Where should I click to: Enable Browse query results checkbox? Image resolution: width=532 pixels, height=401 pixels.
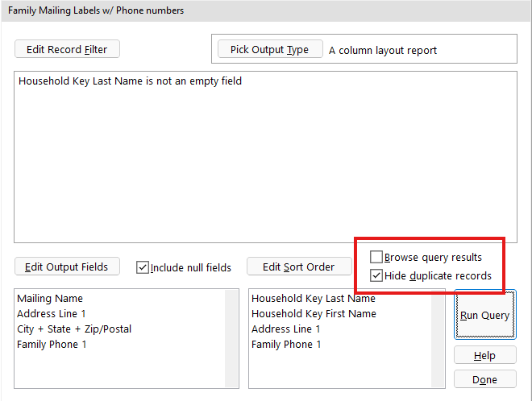(376, 258)
